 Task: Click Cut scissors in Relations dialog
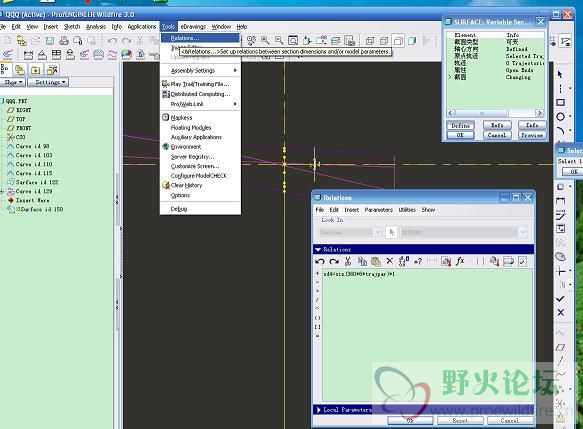coord(348,261)
